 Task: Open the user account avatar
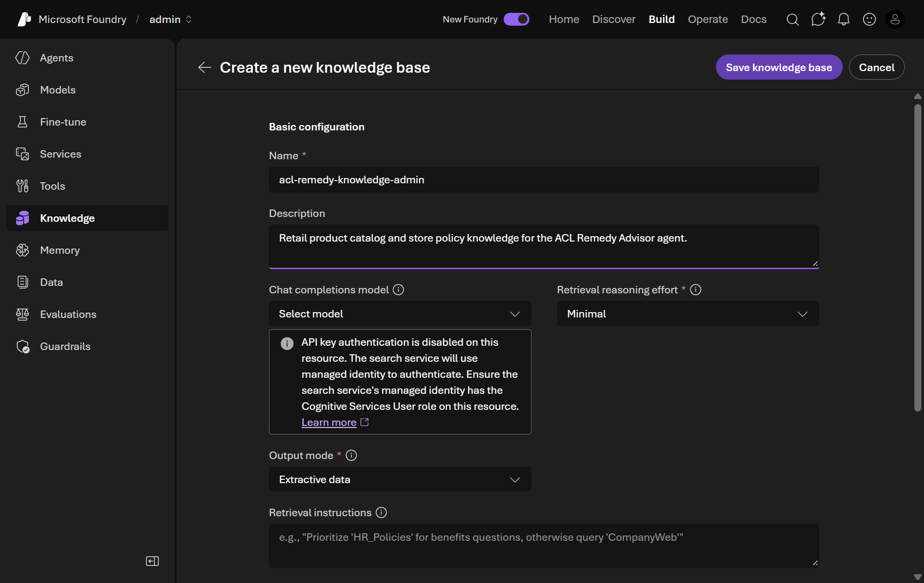click(x=895, y=19)
